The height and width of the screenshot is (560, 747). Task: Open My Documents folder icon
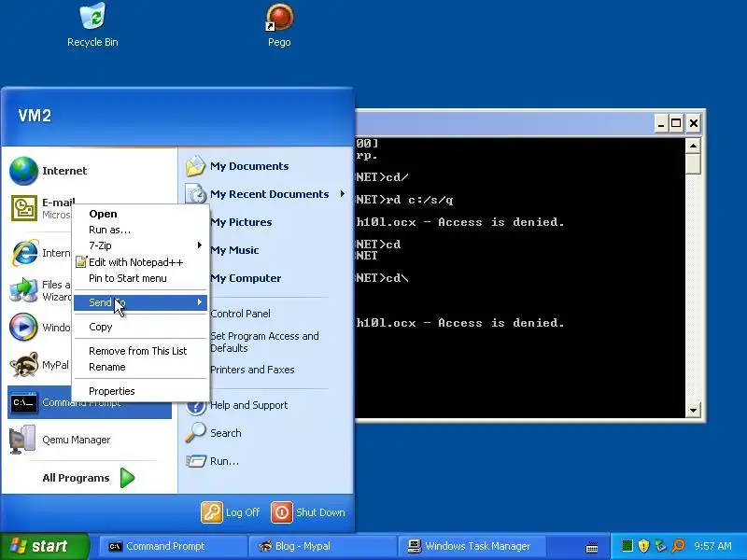click(195, 166)
